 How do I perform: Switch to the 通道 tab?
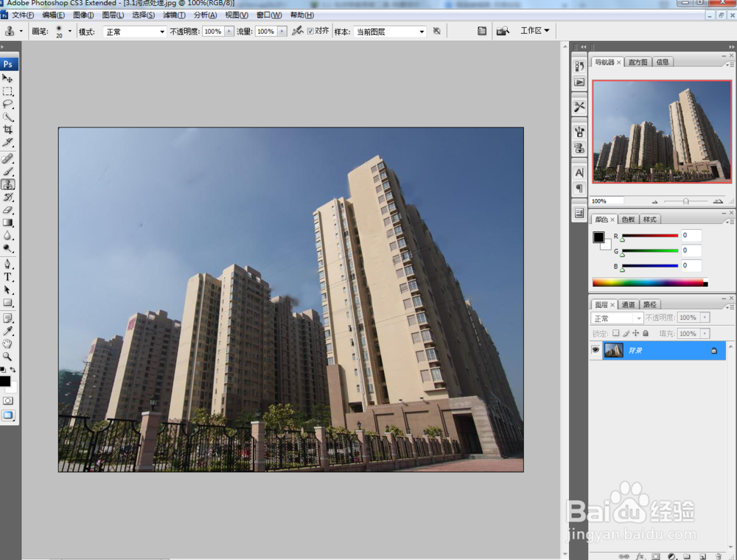(629, 304)
